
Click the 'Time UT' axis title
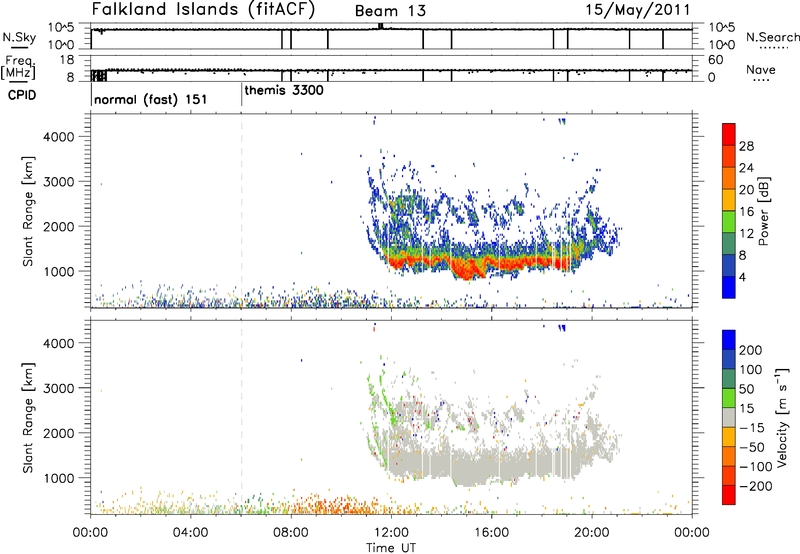coord(391,548)
